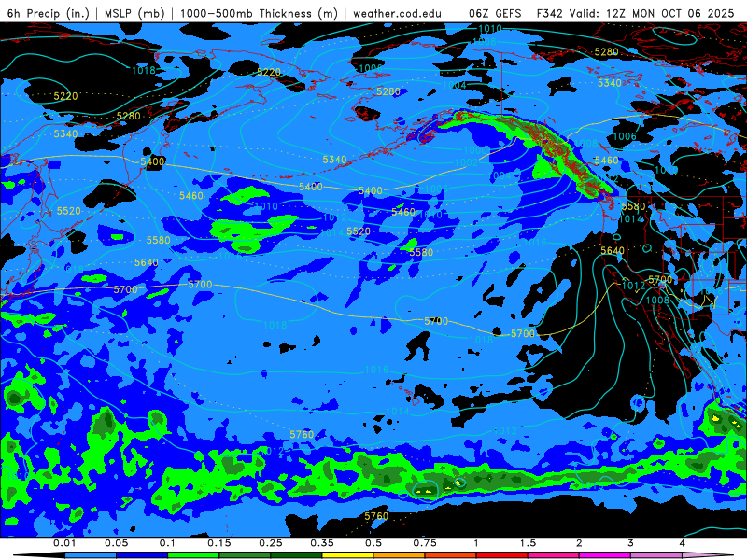Click the 0.01 value on precipitation scale
747x560 pixels.
pyautogui.click(x=64, y=543)
